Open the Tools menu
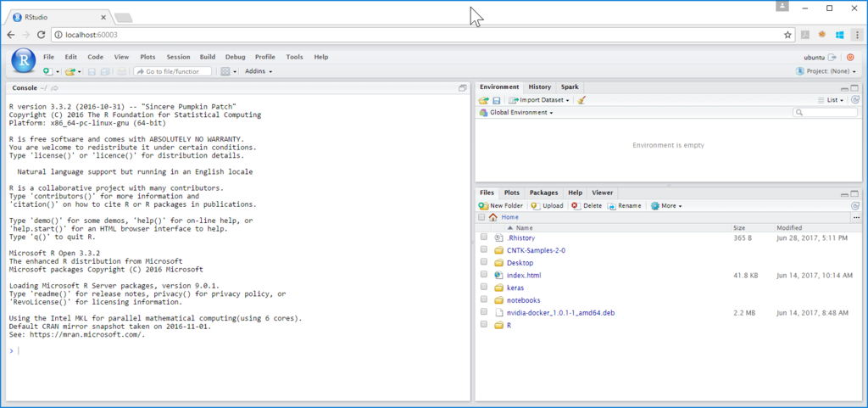Viewport: 868px width, 408px height. point(294,57)
